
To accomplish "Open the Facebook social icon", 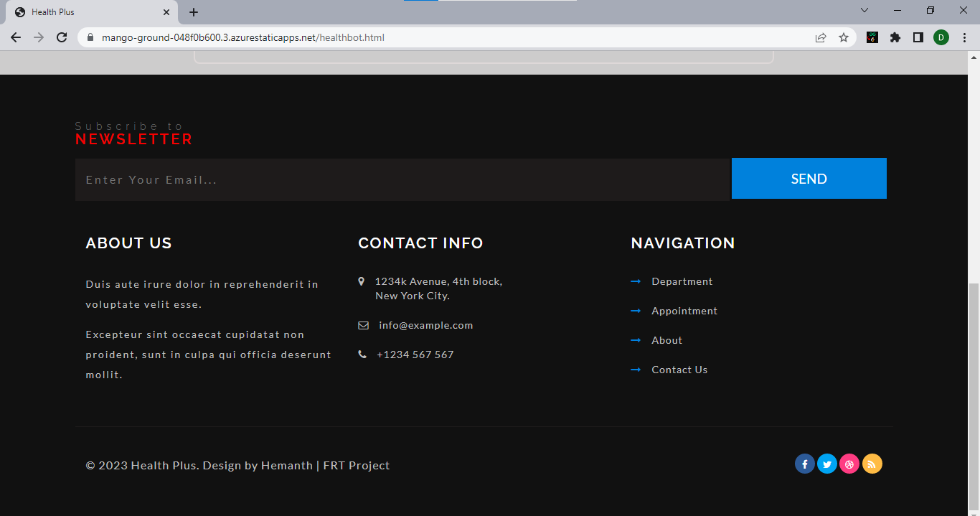I will tap(805, 464).
